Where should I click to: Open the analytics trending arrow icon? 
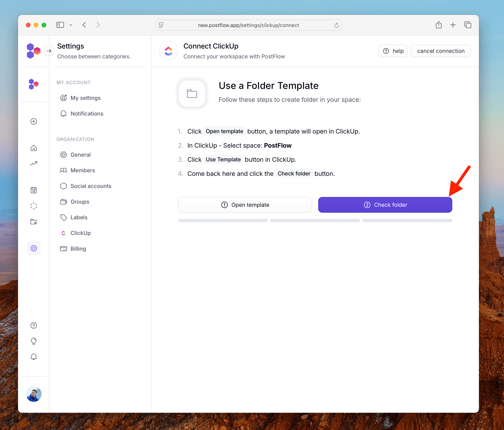(34, 164)
